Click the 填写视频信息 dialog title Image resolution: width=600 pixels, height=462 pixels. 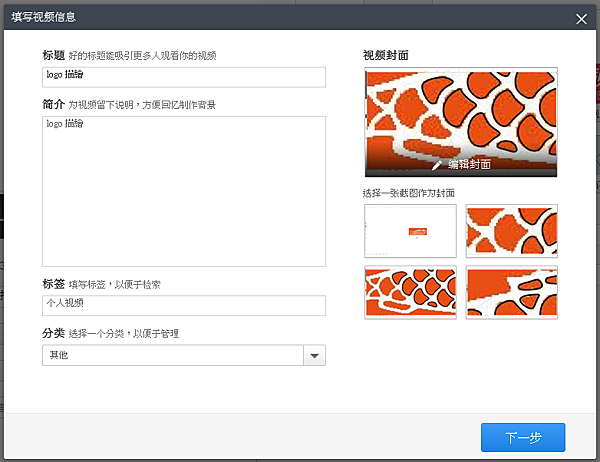pyautogui.click(x=43, y=17)
